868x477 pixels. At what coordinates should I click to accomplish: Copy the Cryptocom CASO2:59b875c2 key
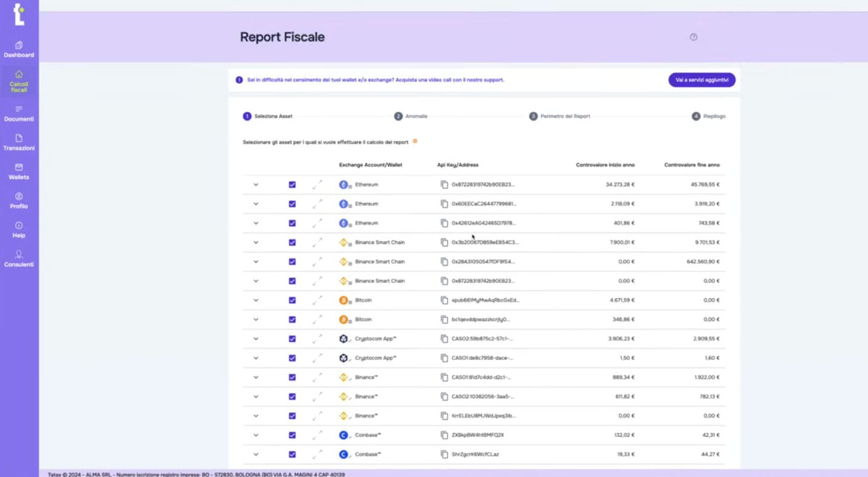(x=444, y=338)
